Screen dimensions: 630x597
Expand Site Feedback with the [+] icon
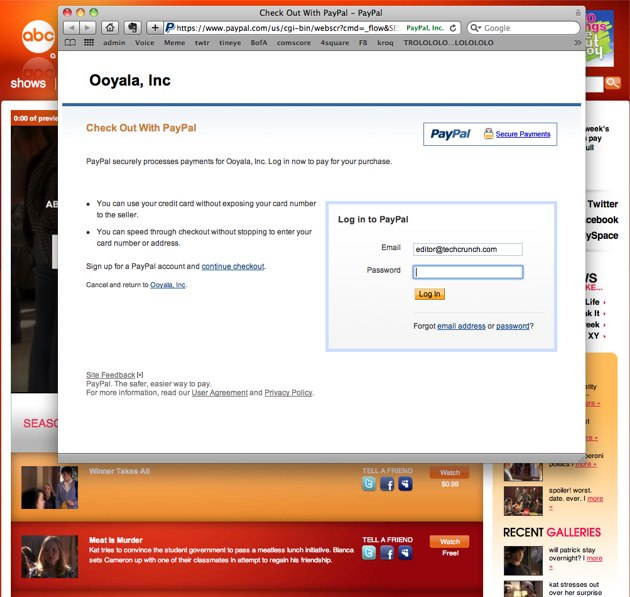pos(140,375)
